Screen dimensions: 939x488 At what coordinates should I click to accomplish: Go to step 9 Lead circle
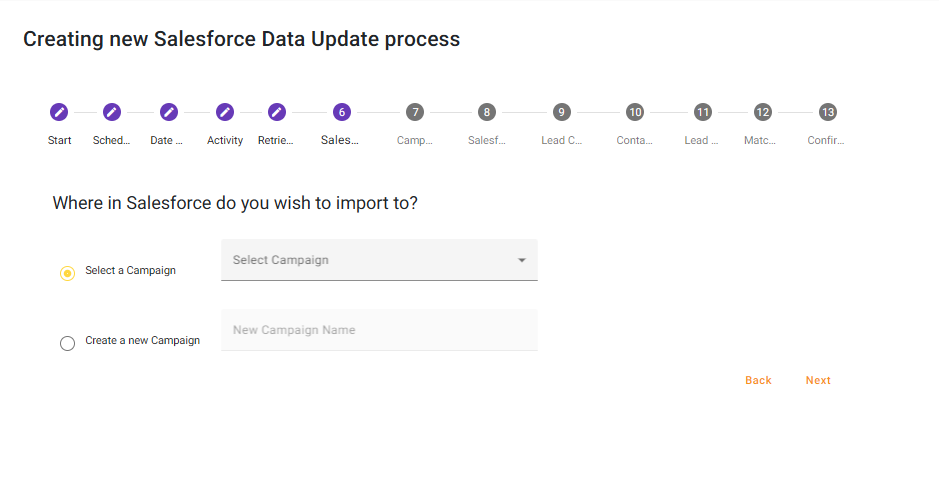pyautogui.click(x=562, y=112)
